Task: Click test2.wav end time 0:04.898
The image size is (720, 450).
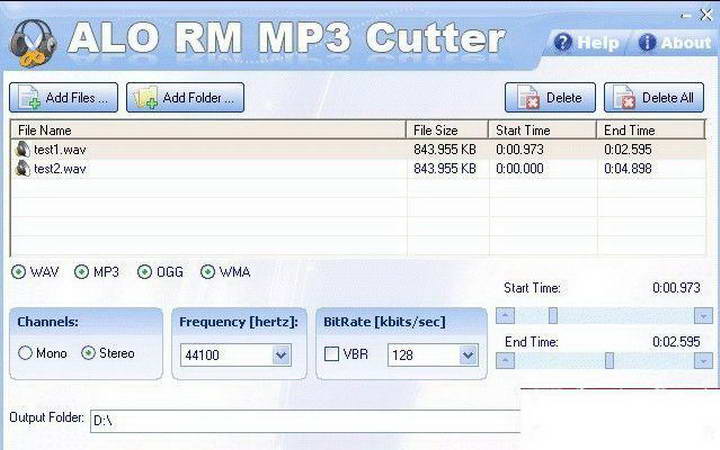Action: click(x=628, y=169)
